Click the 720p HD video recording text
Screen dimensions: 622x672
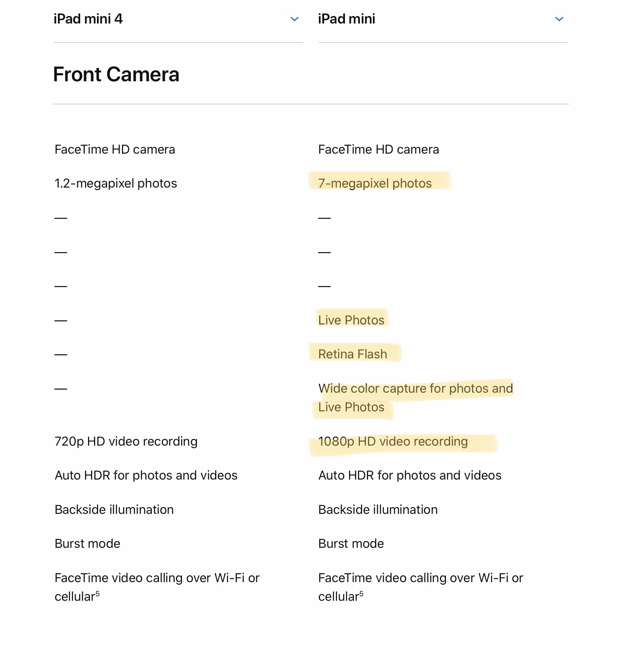pos(126,441)
